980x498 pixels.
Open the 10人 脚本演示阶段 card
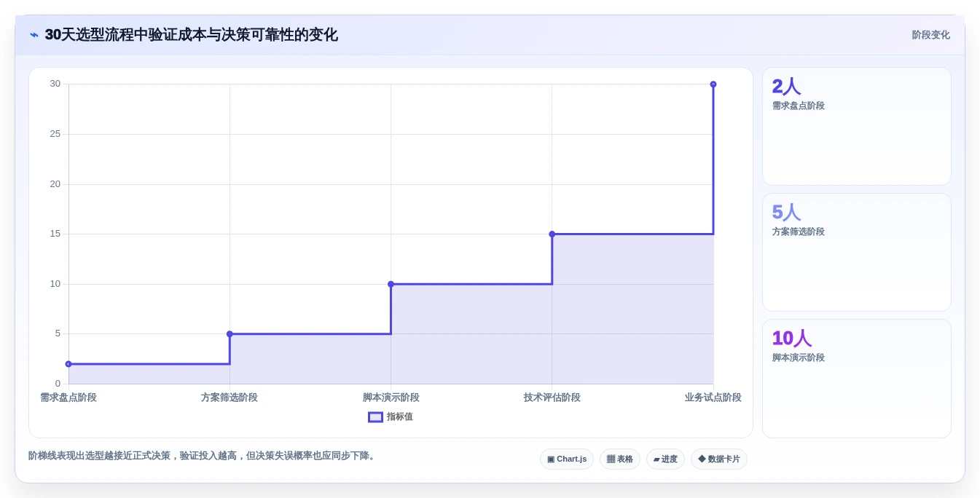pos(857,379)
